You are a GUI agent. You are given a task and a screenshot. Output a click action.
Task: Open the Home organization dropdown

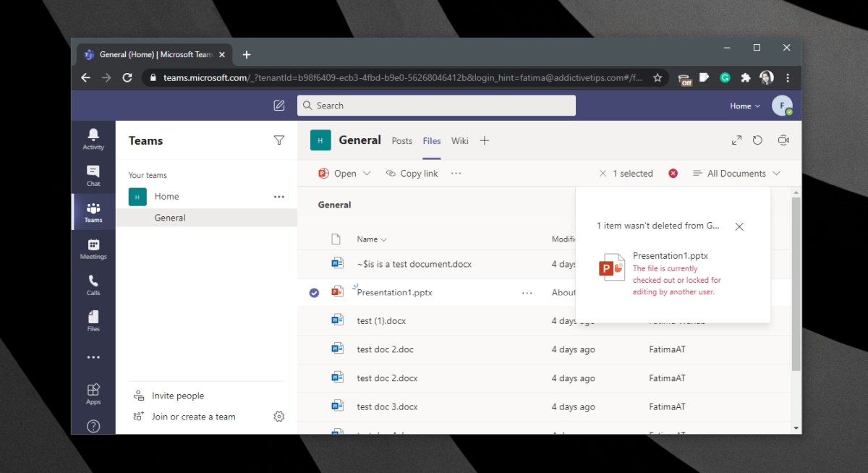click(x=745, y=106)
